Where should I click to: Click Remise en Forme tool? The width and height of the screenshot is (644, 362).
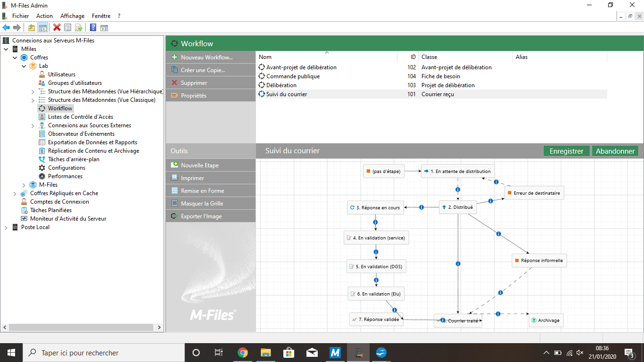point(211,191)
